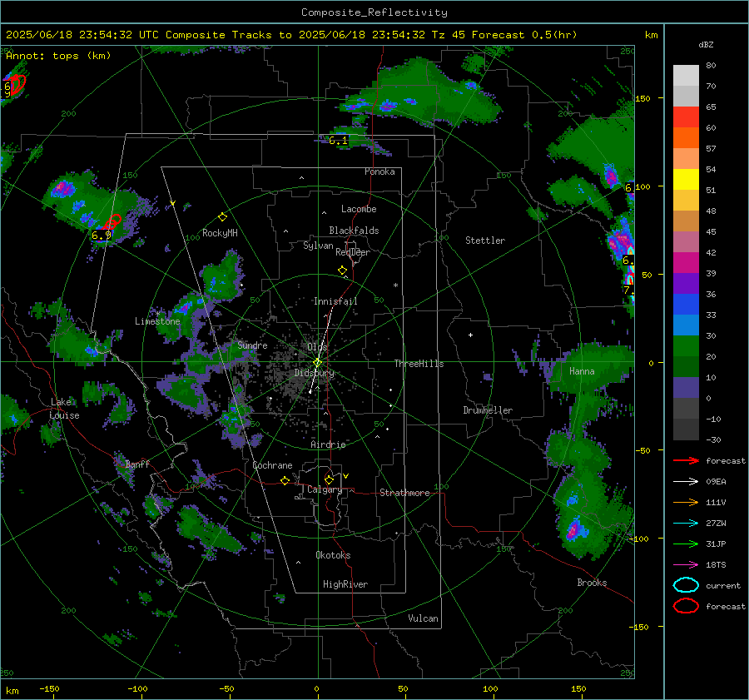Image resolution: width=749 pixels, height=700 pixels.
Task: Click the Vulcan label
Action: (423, 618)
